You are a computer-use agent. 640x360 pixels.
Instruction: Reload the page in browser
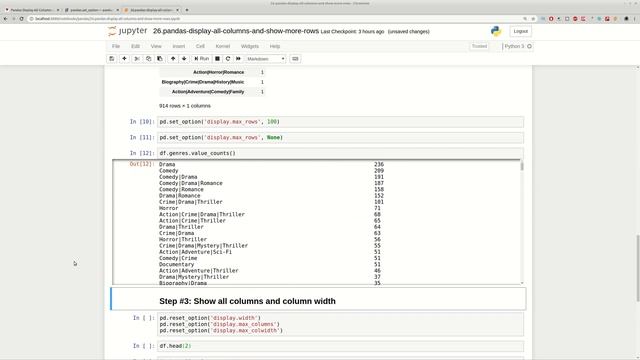coord(22,19)
